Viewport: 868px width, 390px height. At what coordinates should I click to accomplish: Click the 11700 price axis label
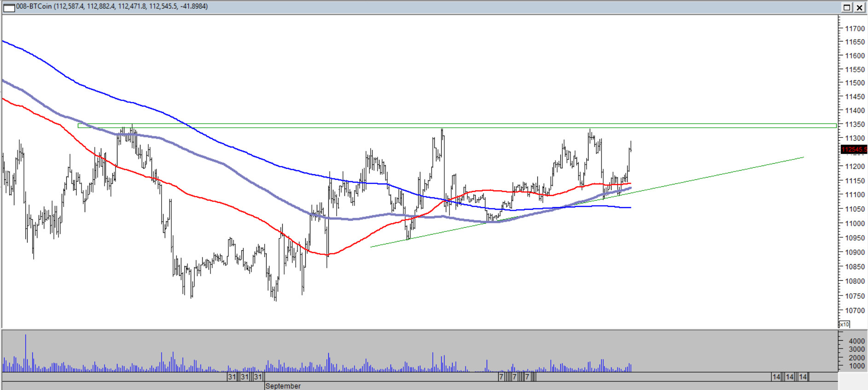(855, 29)
